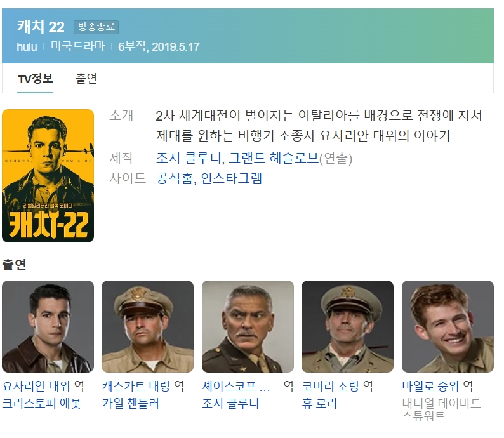Click the 캐치-22 poster thumbnail
The image size is (504, 438).
48,176
